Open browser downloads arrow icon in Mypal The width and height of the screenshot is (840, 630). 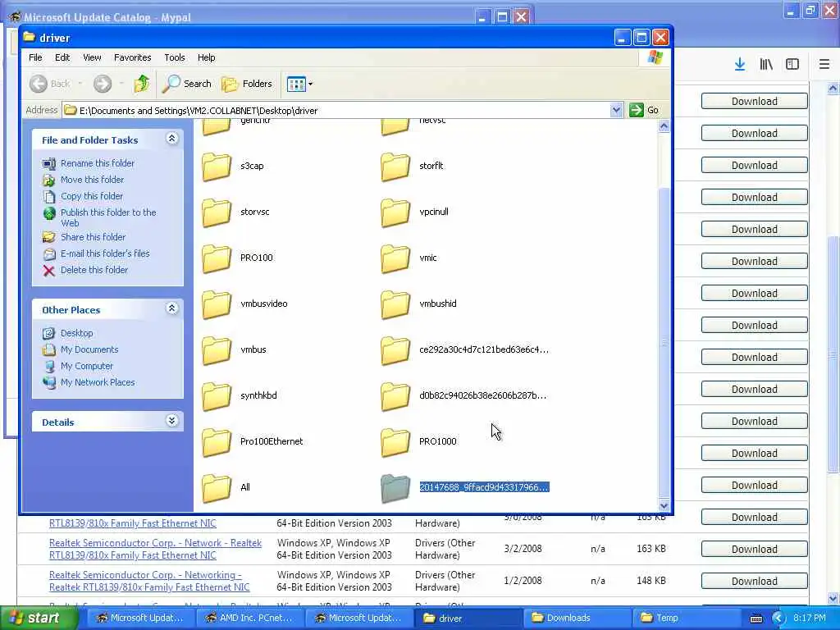(740, 64)
